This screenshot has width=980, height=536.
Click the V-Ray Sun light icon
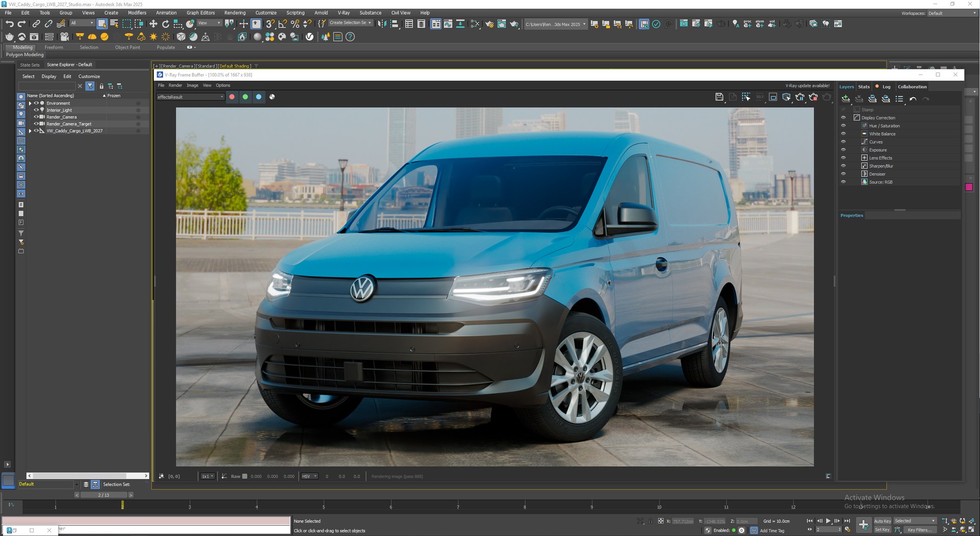tap(153, 37)
